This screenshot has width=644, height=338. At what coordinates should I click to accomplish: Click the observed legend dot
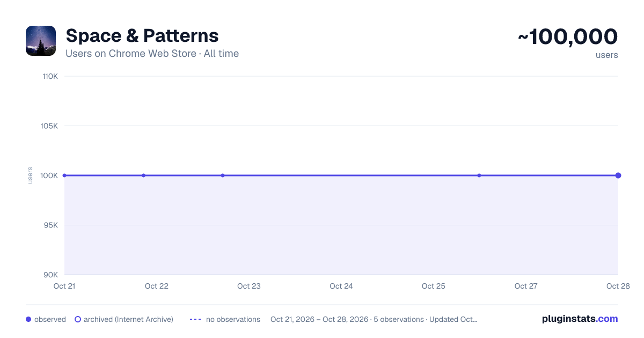point(28,319)
